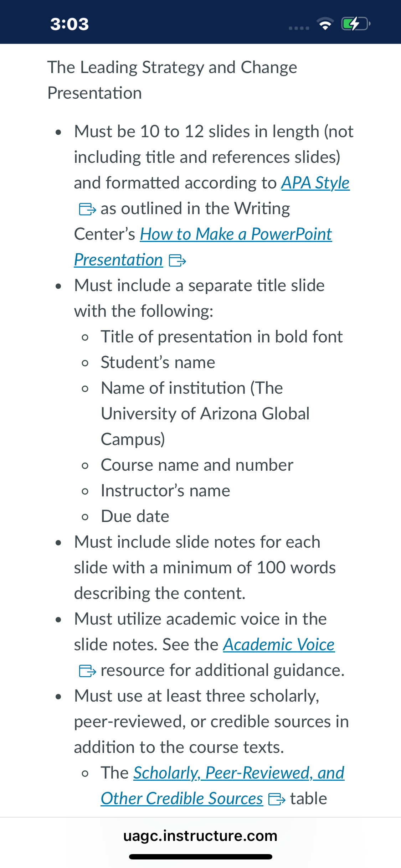Screen dimensions: 401x868
Task: Tap the Course name and number item
Action: (x=197, y=465)
